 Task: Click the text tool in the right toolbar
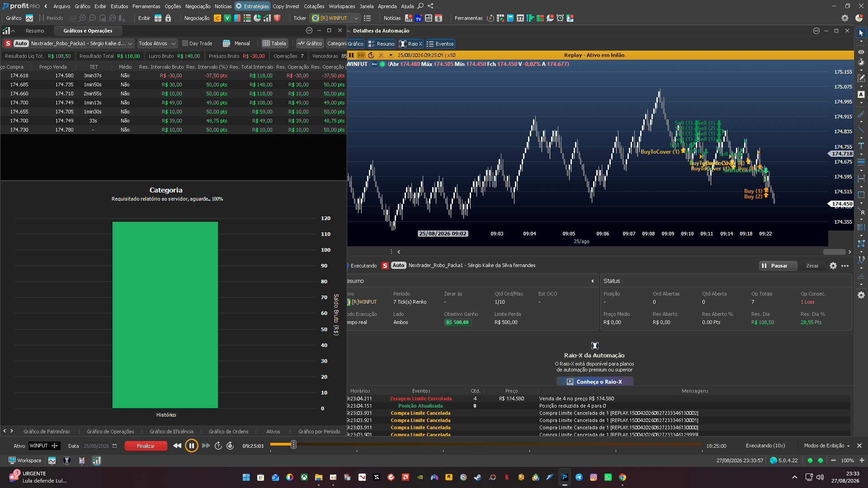point(861,146)
